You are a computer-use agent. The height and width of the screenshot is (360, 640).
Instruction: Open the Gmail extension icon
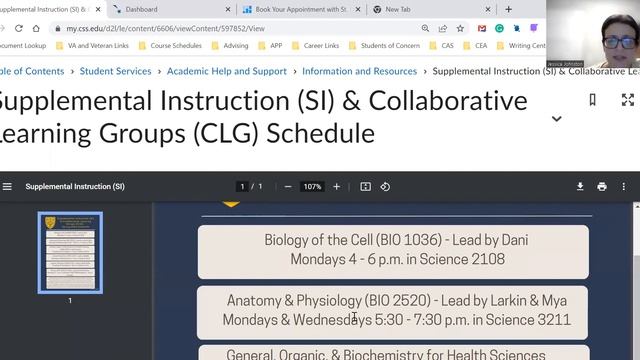tap(482, 28)
